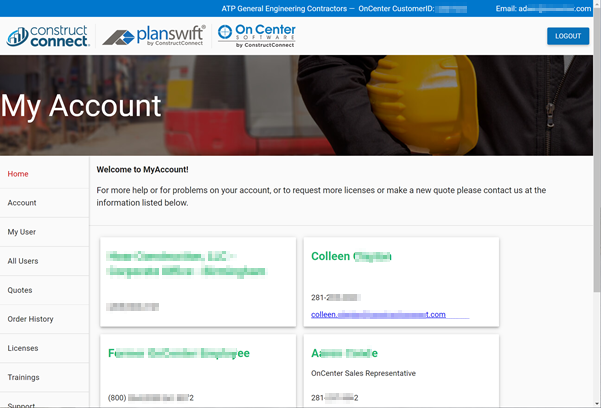
Task: Click the Email address in top bar
Action: [543, 8]
